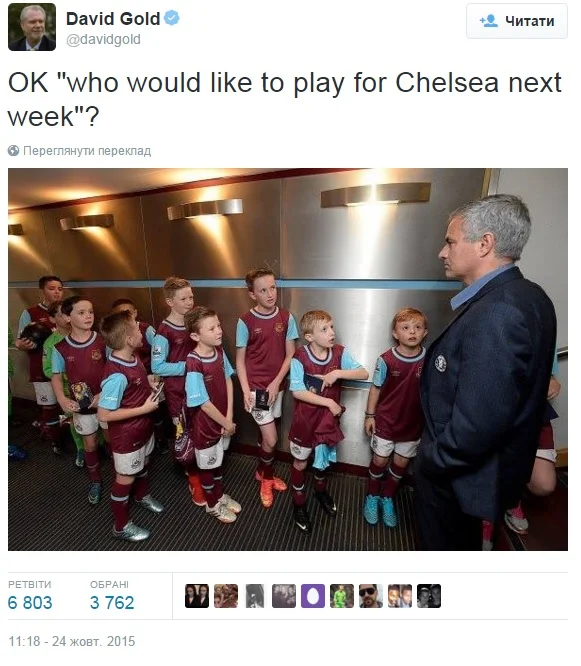Click the first retweeter avatar thumbnail
Viewport: 581px width, 666px height.
click(x=197, y=596)
